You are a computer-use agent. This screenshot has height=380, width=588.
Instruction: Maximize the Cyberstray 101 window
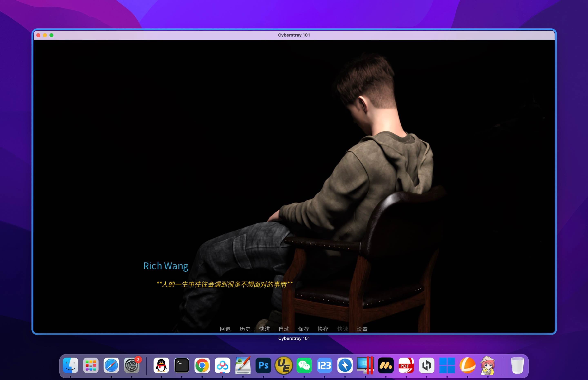coord(51,35)
